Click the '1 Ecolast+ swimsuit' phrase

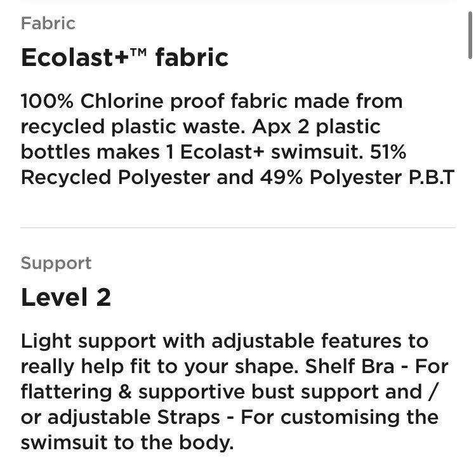(x=265, y=152)
